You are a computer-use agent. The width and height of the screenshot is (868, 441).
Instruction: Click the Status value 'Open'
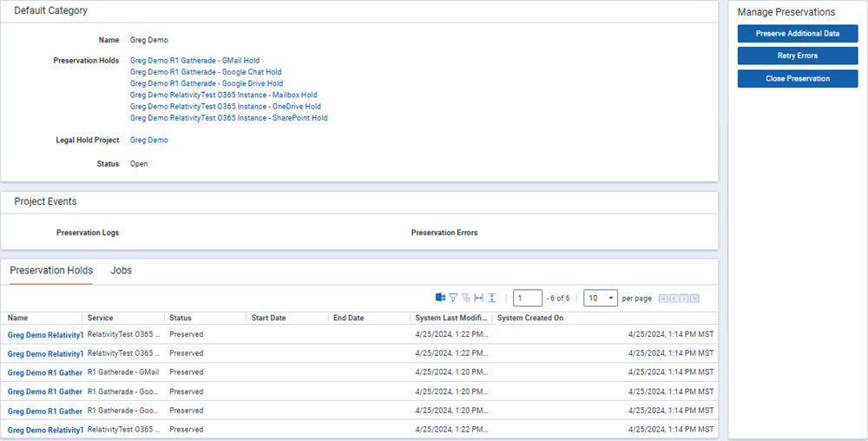click(x=139, y=164)
